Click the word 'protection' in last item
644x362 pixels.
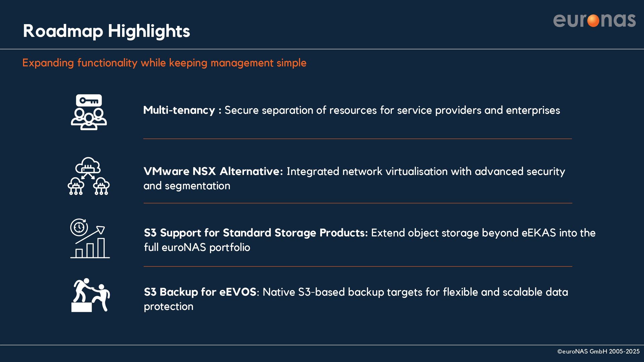click(169, 307)
